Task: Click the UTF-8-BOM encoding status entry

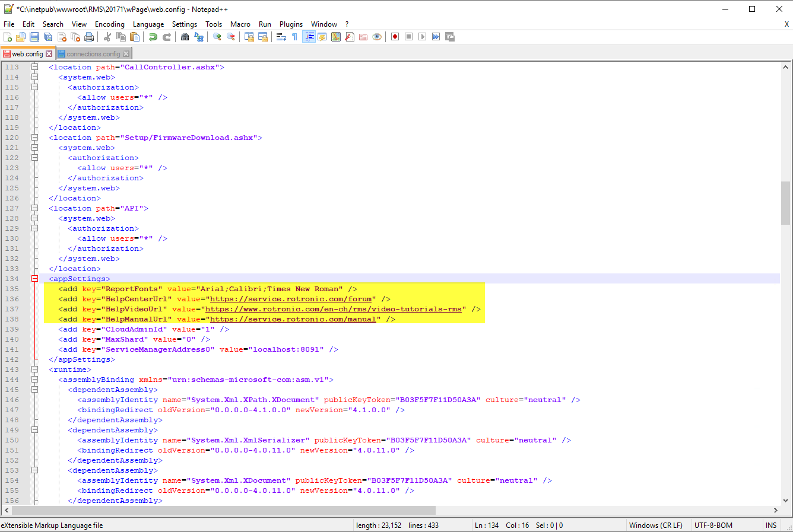Action: [x=713, y=525]
